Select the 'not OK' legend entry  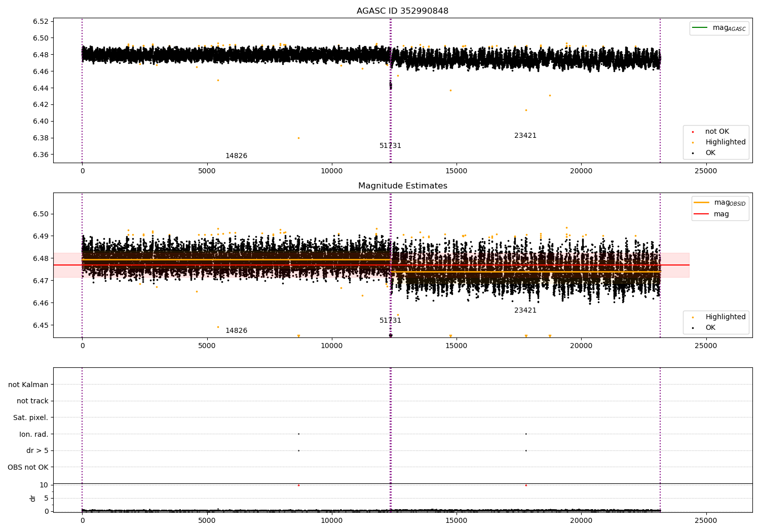coord(717,131)
